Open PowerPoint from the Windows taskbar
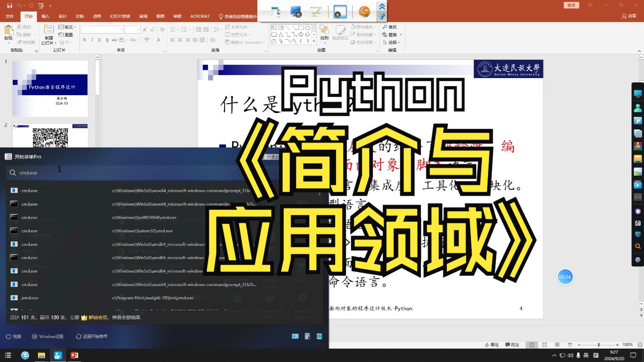644x362 pixels. (74, 355)
